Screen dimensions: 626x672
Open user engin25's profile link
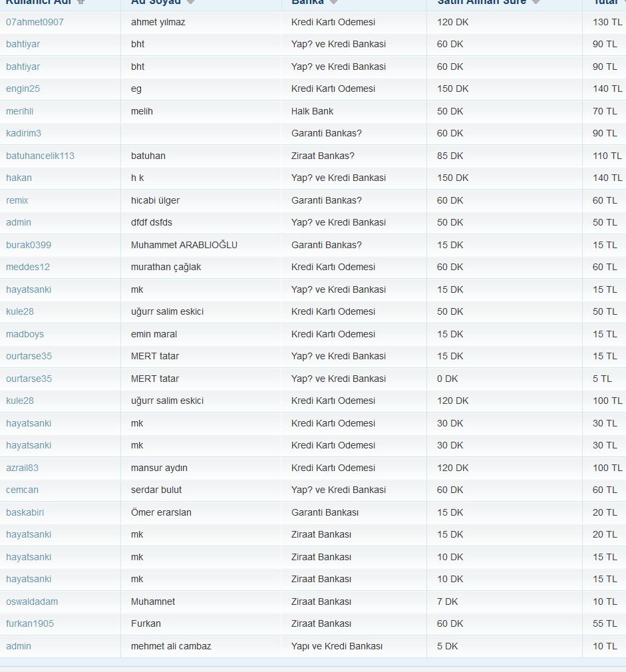coord(23,88)
